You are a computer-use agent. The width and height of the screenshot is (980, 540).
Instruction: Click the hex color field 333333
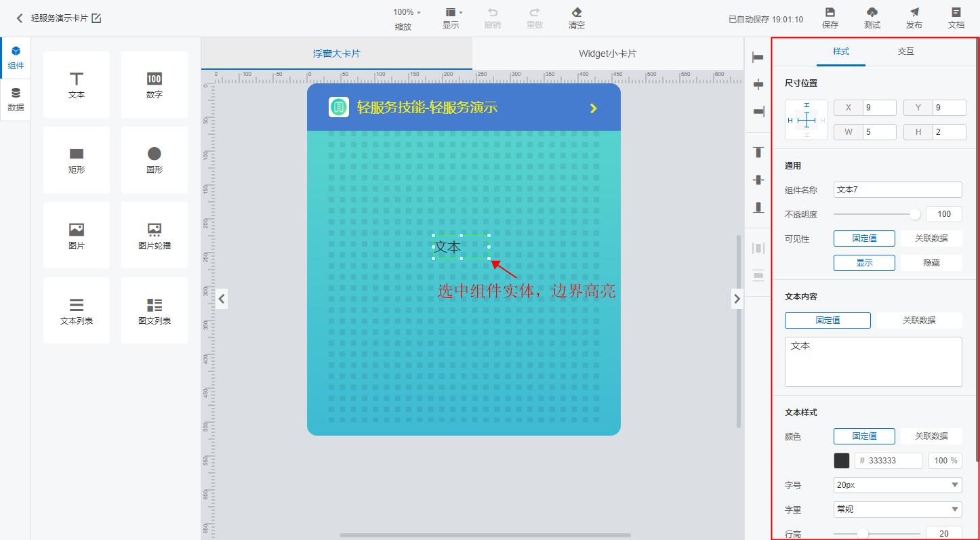pyautogui.click(x=889, y=461)
